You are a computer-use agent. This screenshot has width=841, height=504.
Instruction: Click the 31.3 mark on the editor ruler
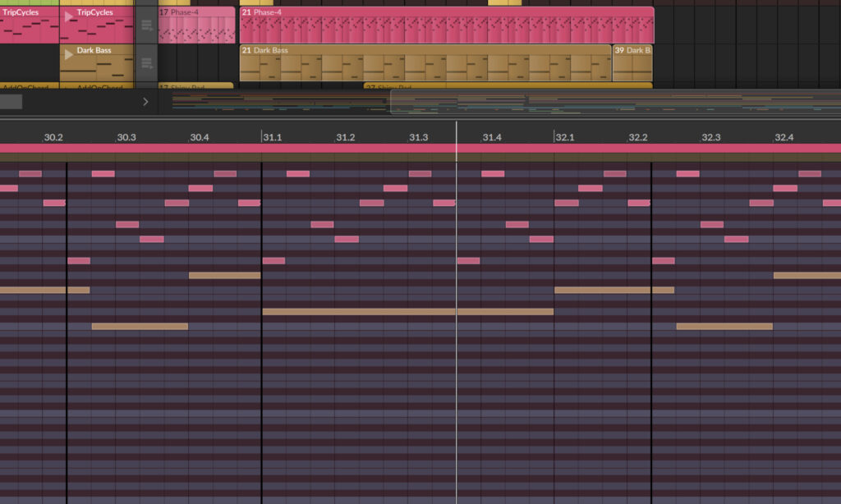pos(418,137)
